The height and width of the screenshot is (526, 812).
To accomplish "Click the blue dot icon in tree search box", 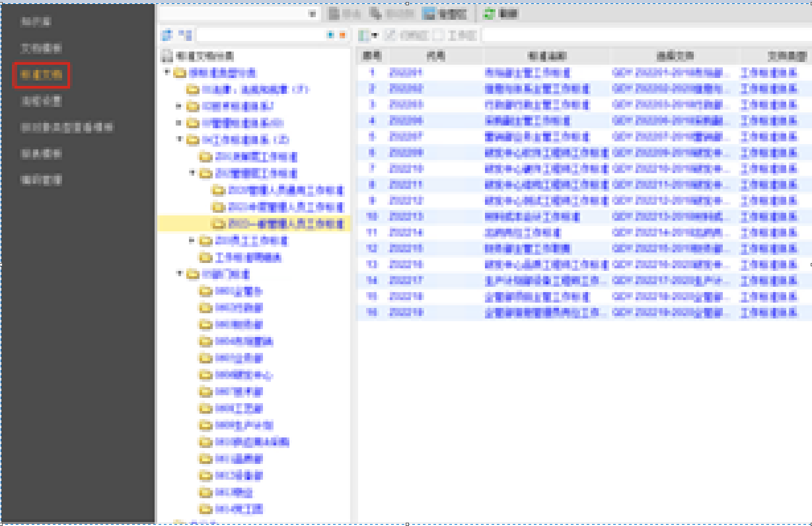I will [331, 35].
